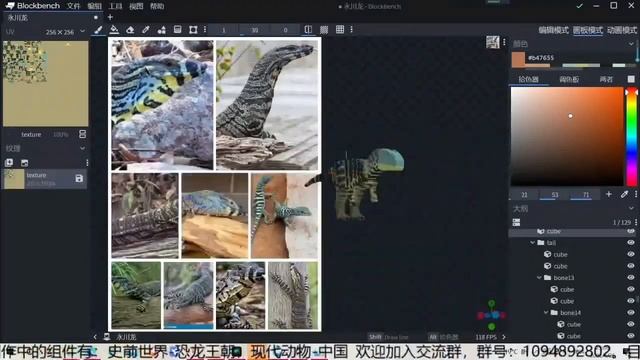Hide the bone13 group via eye icon

click(631, 278)
